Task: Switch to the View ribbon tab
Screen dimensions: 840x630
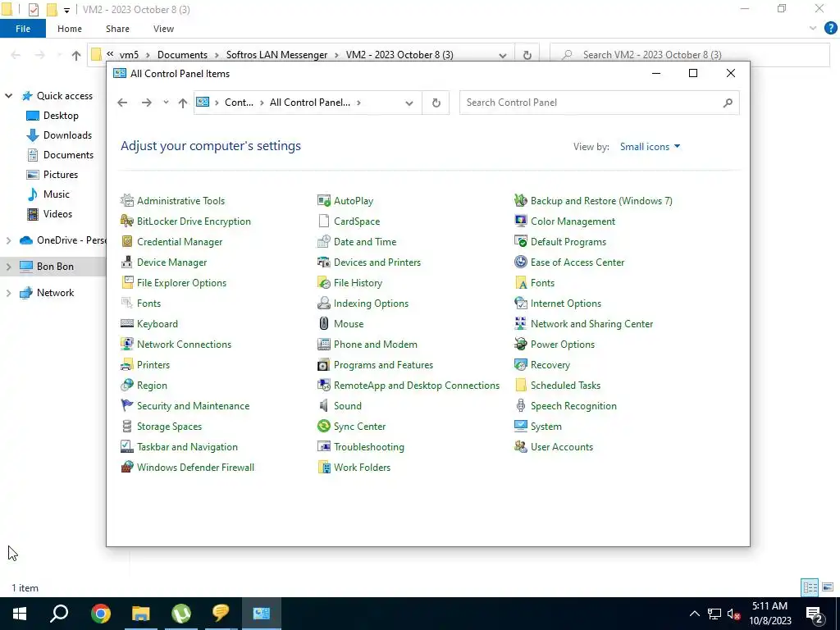Action: coord(163,29)
